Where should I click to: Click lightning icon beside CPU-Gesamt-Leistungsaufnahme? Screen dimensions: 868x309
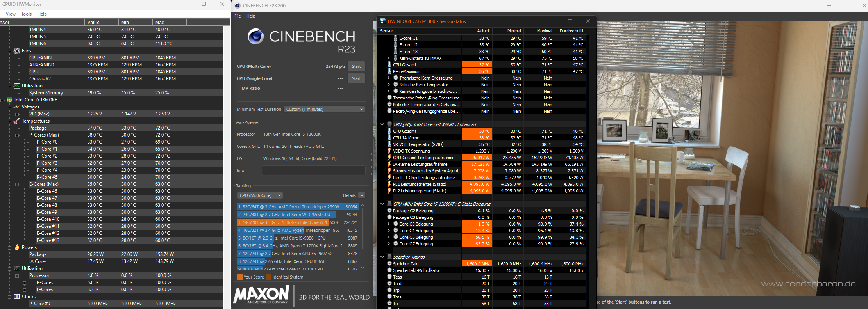point(389,158)
